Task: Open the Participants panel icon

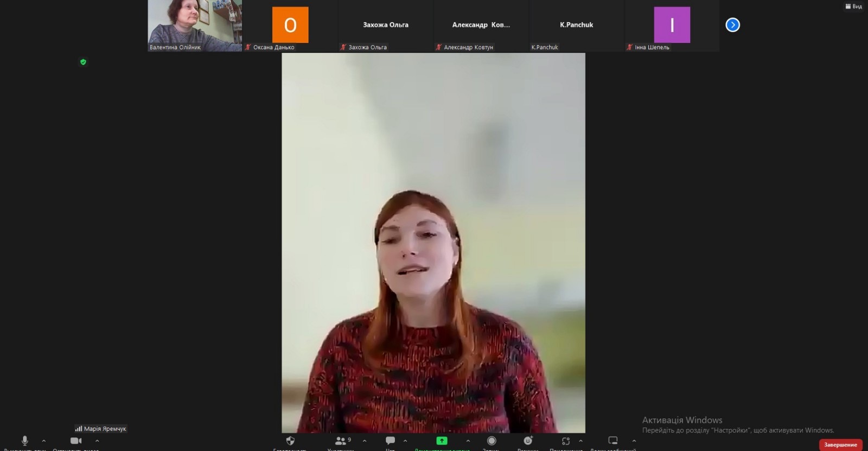Action: pyautogui.click(x=341, y=441)
